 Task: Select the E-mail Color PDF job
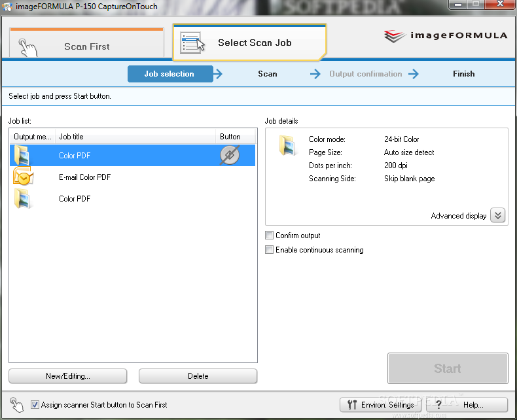pyautogui.click(x=133, y=177)
